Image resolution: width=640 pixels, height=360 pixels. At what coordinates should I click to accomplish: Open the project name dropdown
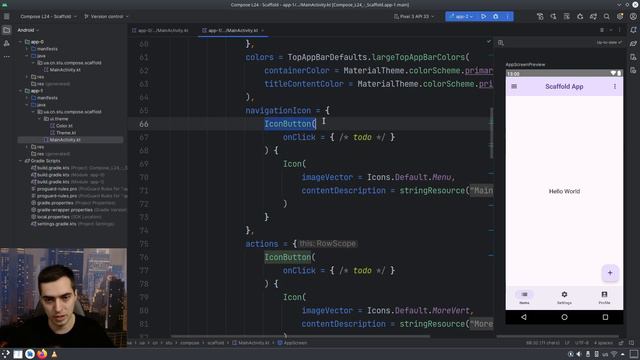pyautogui.click(x=48, y=17)
